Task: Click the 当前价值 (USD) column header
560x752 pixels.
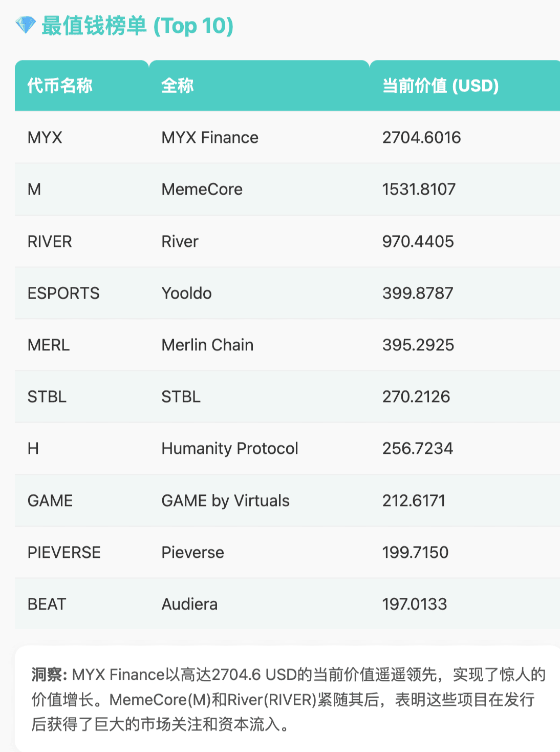Action: [440, 86]
